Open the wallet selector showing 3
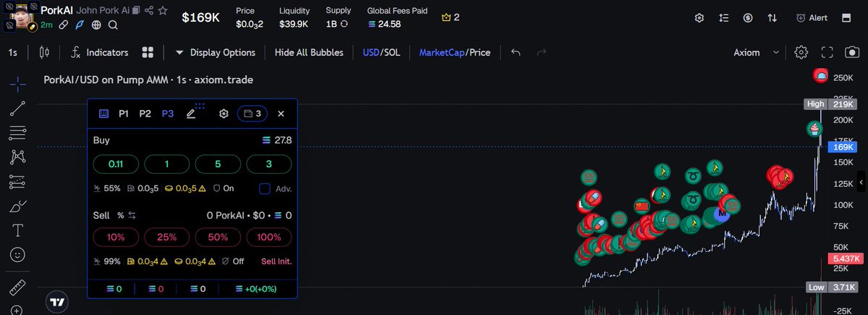 (x=252, y=114)
